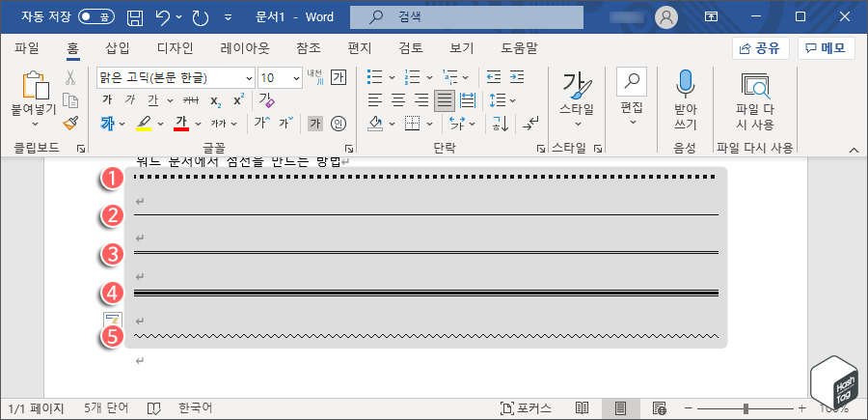Viewport: 868px width, 420px height.
Task: Clear all formatting with eraser icon
Action: [x=267, y=100]
